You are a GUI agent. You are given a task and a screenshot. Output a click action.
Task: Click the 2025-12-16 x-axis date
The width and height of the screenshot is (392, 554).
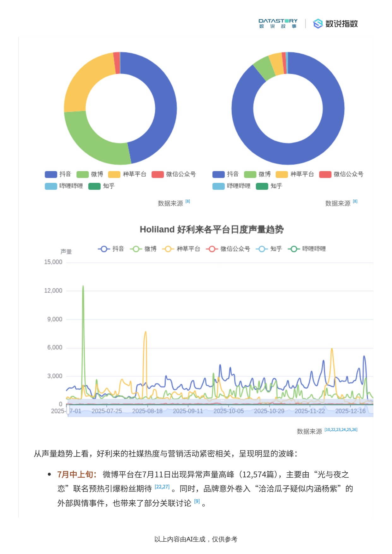350,411
